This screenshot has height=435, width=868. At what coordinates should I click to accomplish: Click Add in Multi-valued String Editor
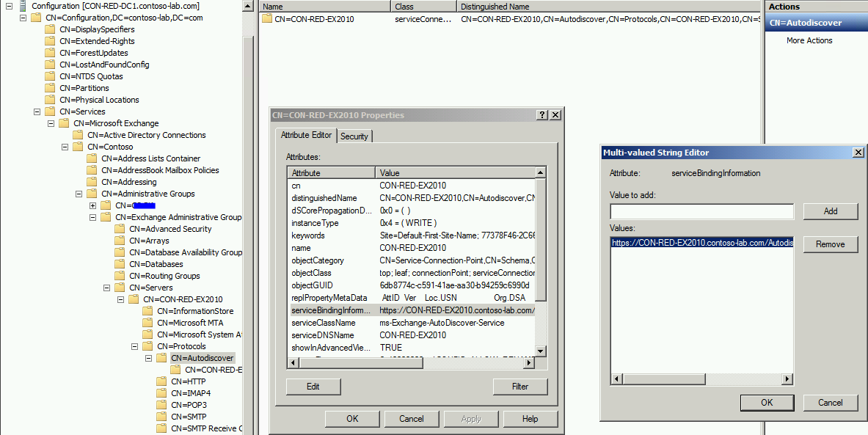[831, 211]
